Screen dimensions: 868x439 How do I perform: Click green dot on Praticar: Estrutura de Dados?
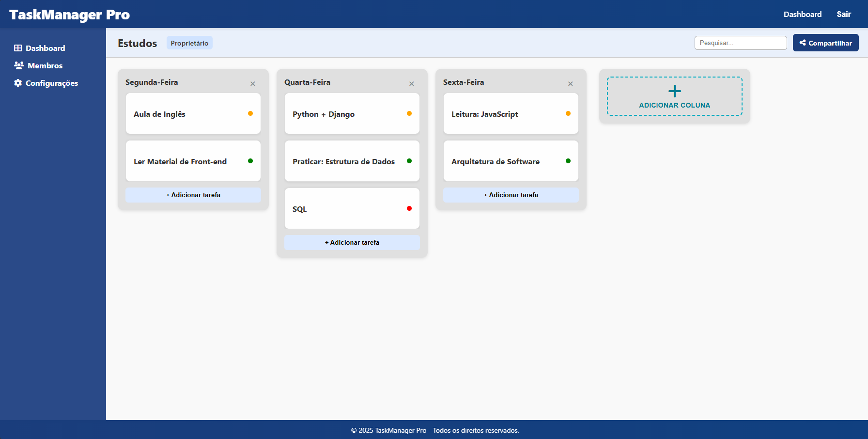409,161
